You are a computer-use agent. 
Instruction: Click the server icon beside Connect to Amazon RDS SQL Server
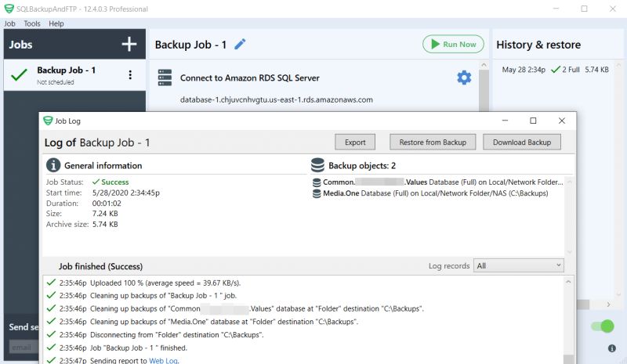165,77
